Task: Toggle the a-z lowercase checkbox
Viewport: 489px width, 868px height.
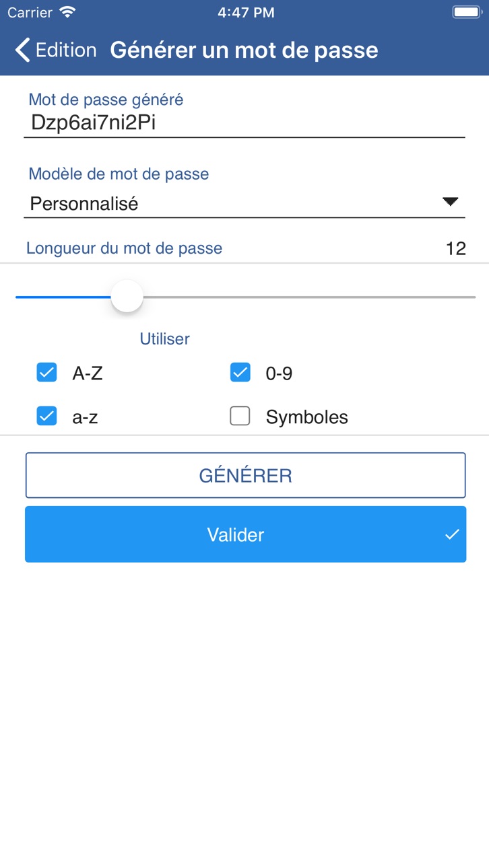Action: (x=46, y=417)
